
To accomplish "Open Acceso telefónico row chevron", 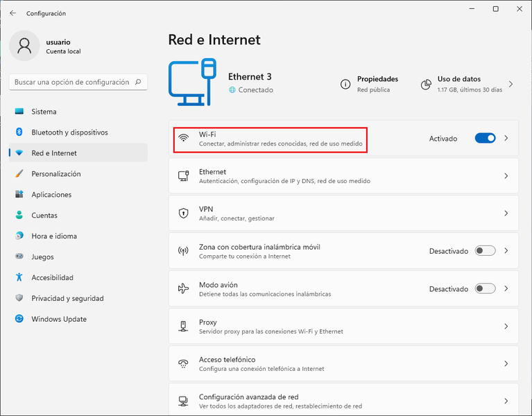I will click(506, 364).
